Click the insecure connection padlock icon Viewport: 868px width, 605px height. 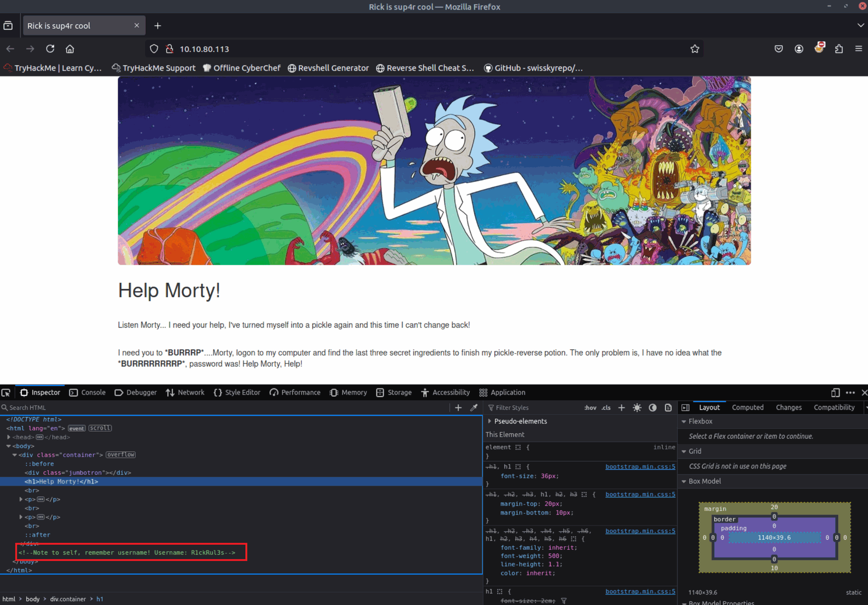(170, 49)
